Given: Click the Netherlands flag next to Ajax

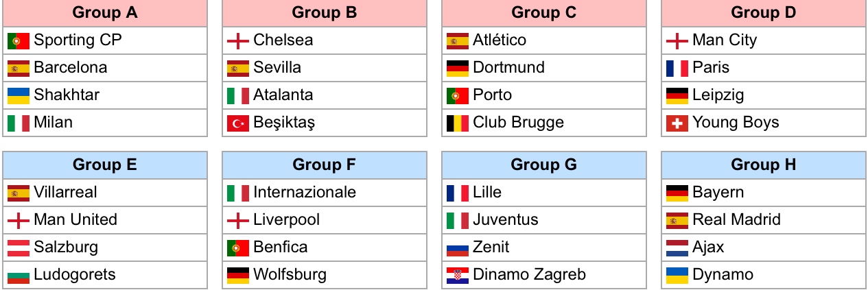Looking at the screenshot, I should click(677, 248).
